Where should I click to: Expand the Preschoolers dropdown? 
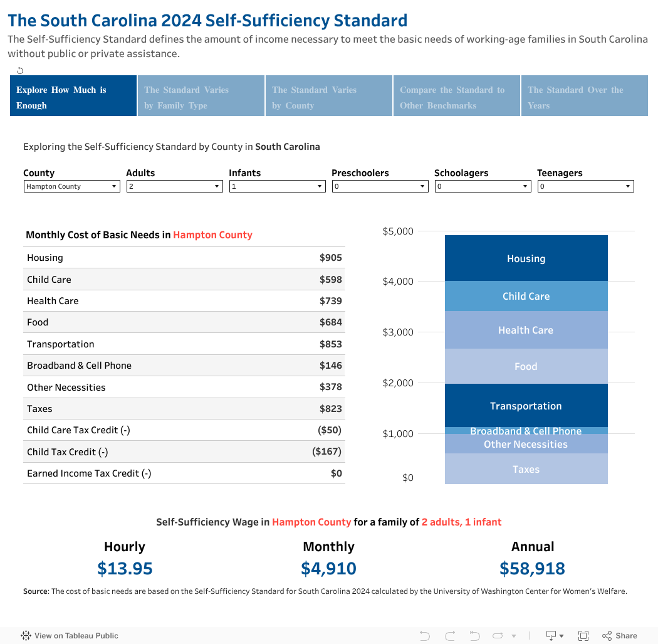[x=380, y=186]
